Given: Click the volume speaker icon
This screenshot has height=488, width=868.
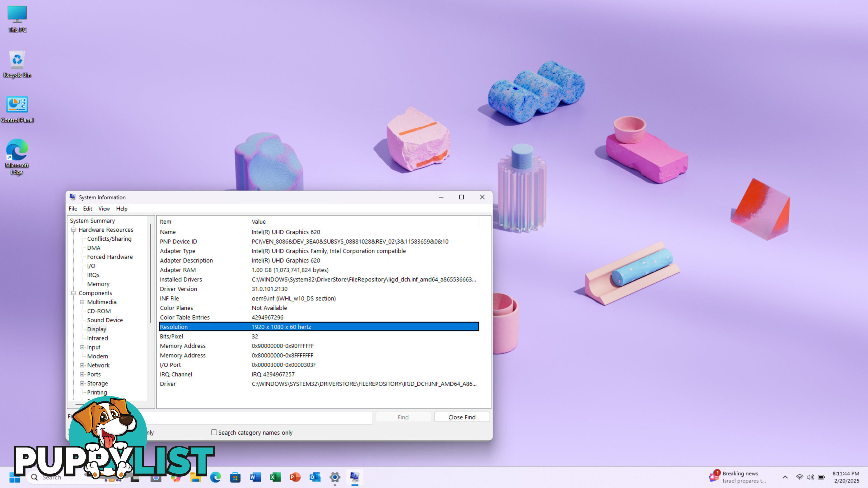Looking at the screenshot, I should click(x=810, y=477).
